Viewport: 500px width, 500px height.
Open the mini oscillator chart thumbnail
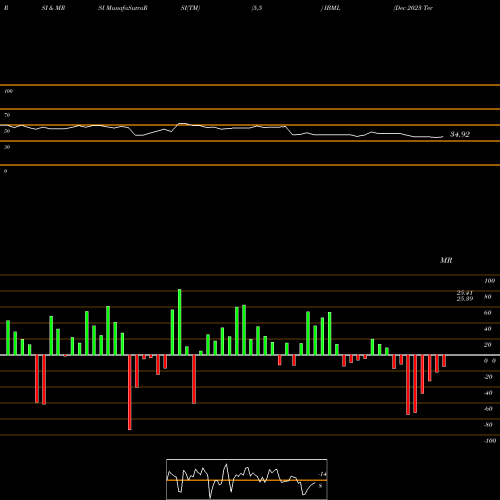click(x=247, y=479)
